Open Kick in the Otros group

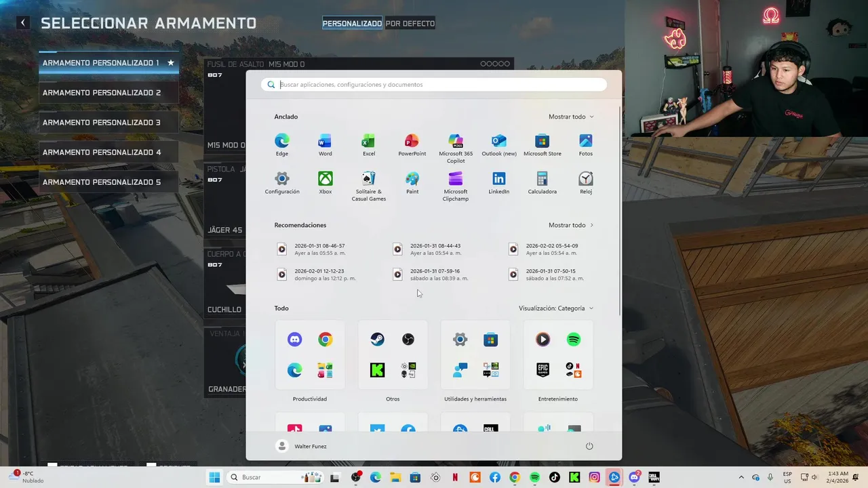pos(377,370)
